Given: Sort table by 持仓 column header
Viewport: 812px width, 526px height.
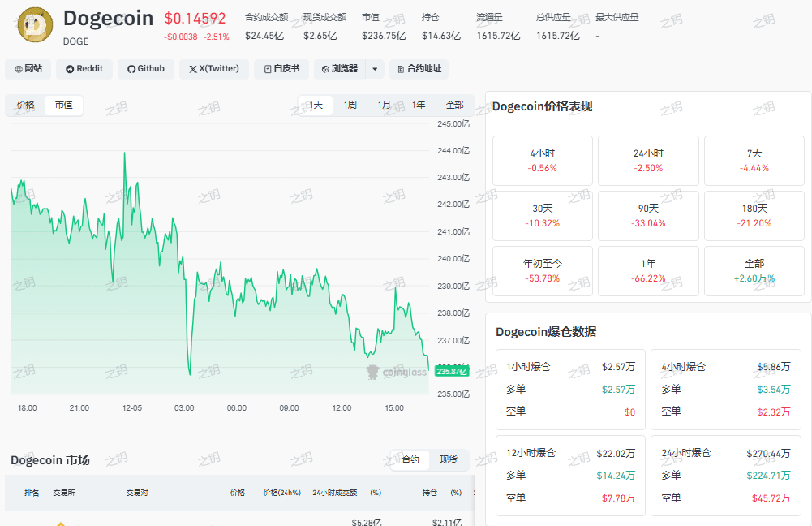Looking at the screenshot, I should (x=430, y=493).
